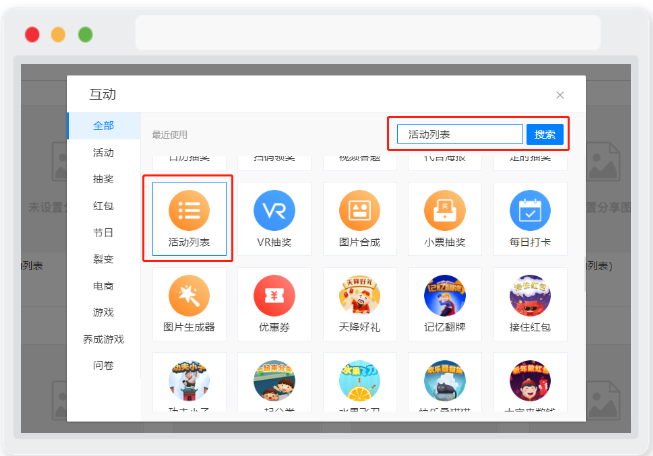Screen dimensions: 653x456
Task: Select the 天降好礼 game icon
Action: [359, 296]
